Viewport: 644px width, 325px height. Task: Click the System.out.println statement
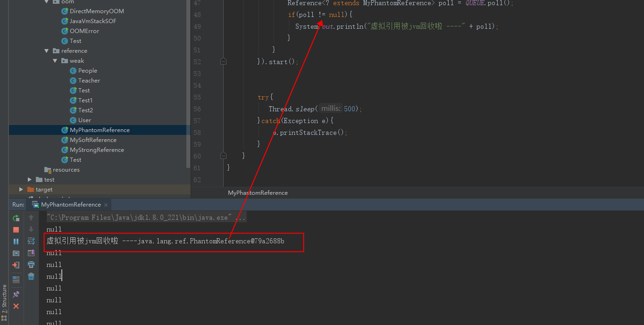click(x=397, y=26)
